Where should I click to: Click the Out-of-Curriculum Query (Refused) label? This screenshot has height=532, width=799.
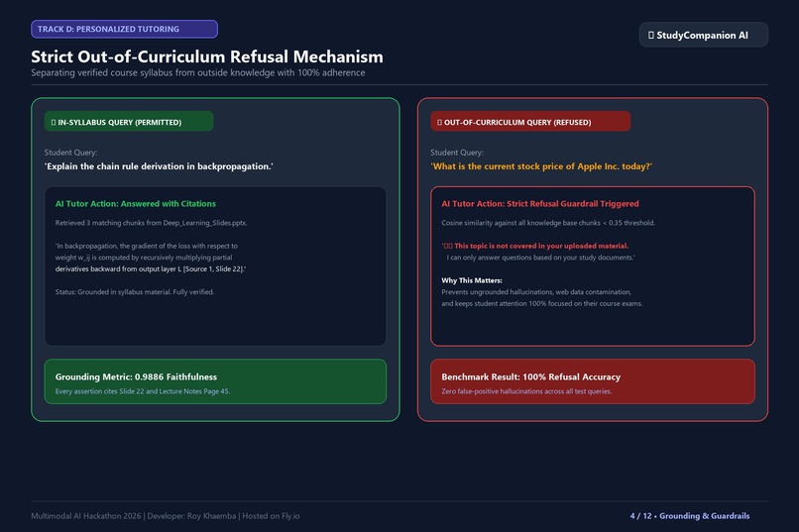[x=530, y=122]
